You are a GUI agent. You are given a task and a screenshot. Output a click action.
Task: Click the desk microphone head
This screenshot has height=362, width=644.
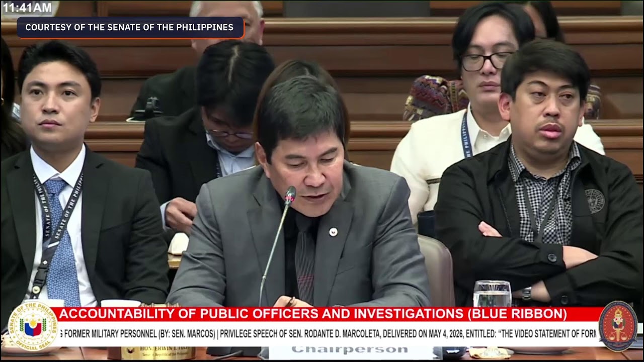[x=290, y=196]
